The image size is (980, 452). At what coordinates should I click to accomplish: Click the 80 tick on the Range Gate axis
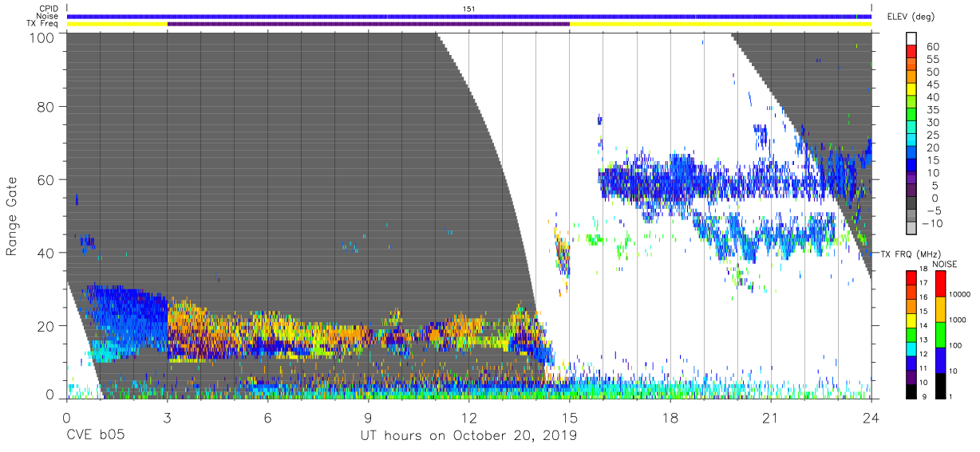tap(46, 106)
